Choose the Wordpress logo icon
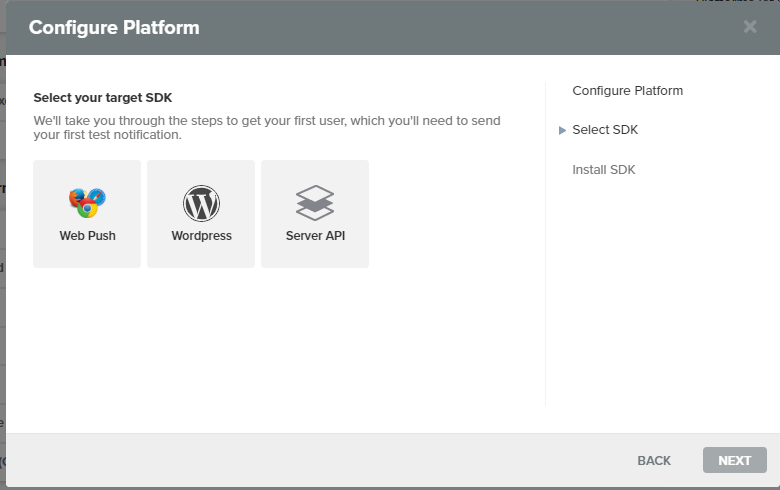Screen dimensions: 780x490 (201, 203)
